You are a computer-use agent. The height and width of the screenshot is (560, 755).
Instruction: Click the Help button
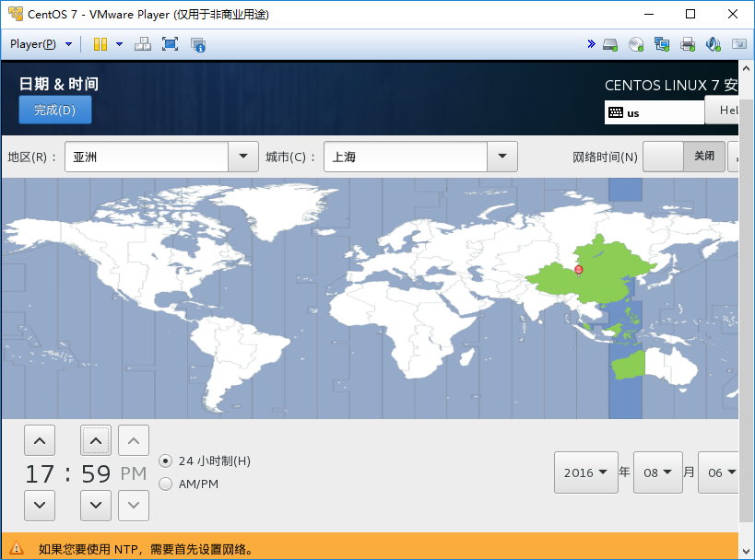point(727,110)
